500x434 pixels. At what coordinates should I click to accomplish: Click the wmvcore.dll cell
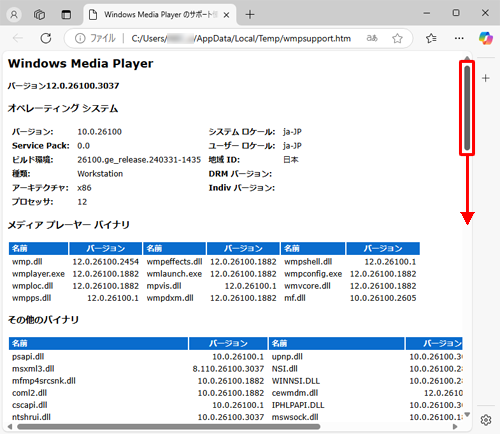pyautogui.click(x=307, y=286)
